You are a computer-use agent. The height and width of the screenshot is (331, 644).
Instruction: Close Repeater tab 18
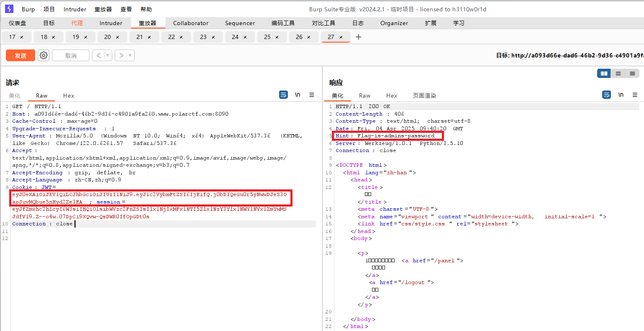54,37
